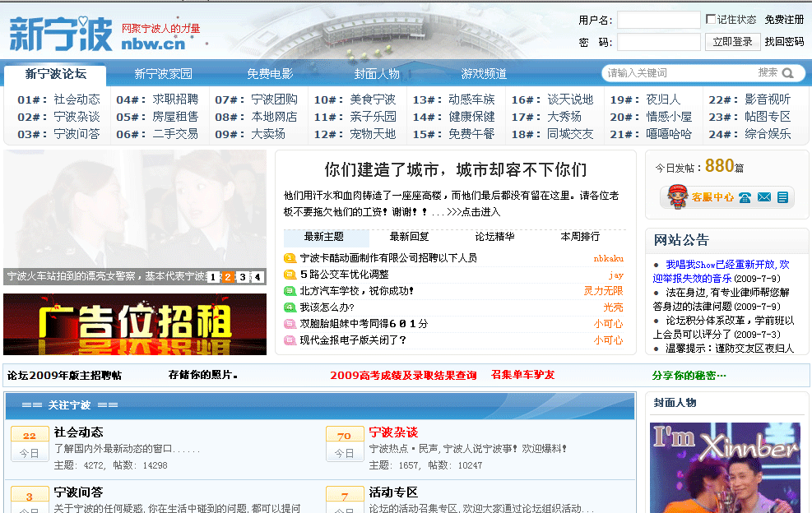Open the 活动专区 forum title
The image size is (812, 513).
pos(393,492)
